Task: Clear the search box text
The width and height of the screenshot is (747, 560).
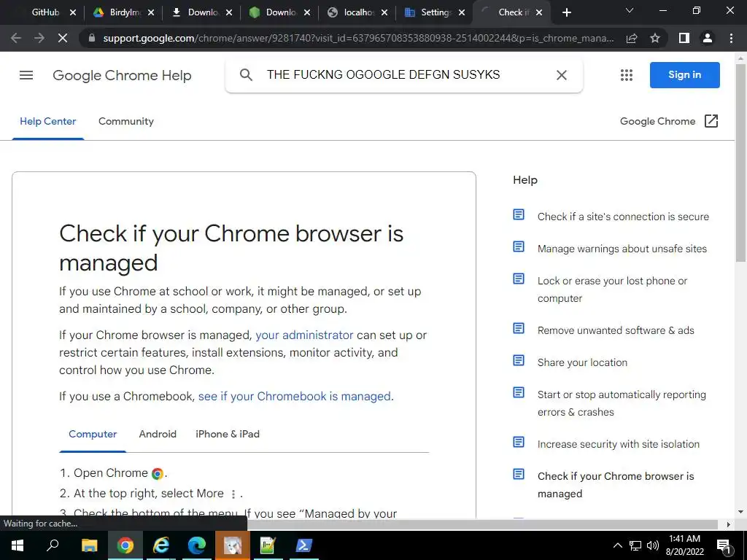Action: [562, 75]
